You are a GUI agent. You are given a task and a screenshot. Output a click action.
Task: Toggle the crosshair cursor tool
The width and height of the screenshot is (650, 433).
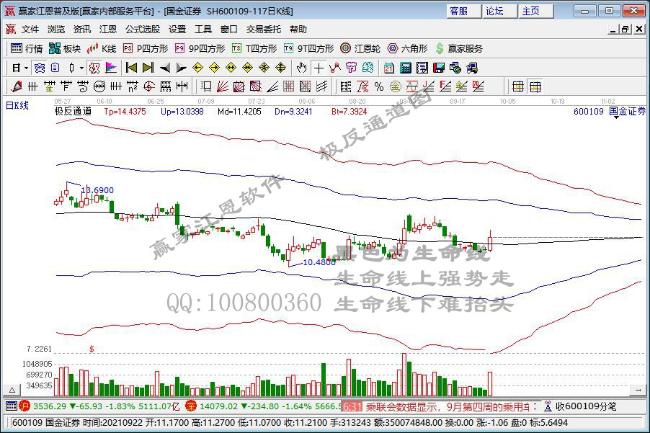pyautogui.click(x=318, y=68)
